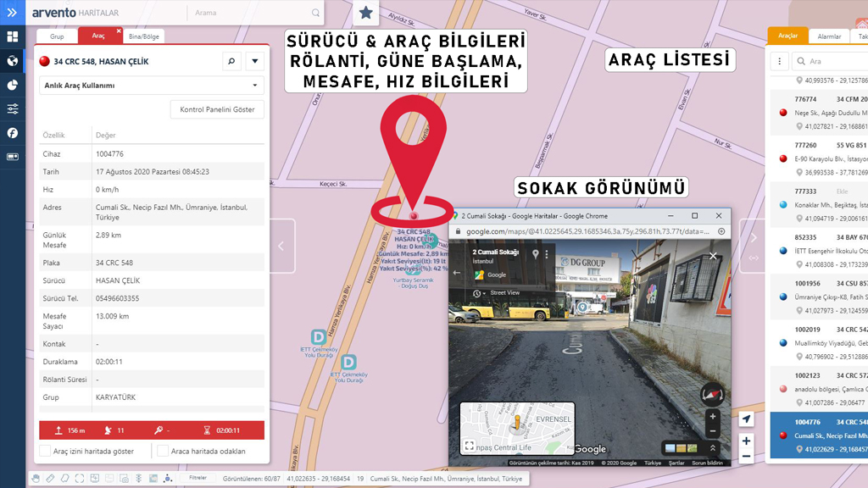Switch to the Alarmlar tab
868x488 pixels.
829,36
